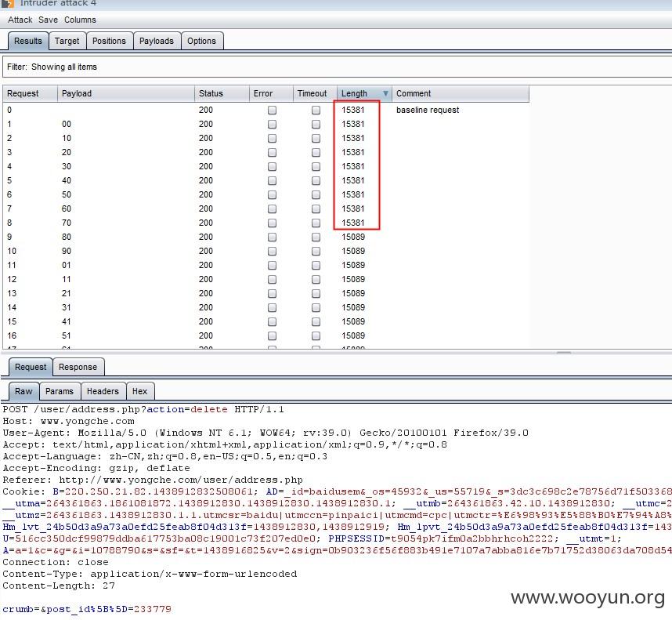The width and height of the screenshot is (672, 620).
Task: Select payload 20 in request 3 row
Action: (x=67, y=152)
